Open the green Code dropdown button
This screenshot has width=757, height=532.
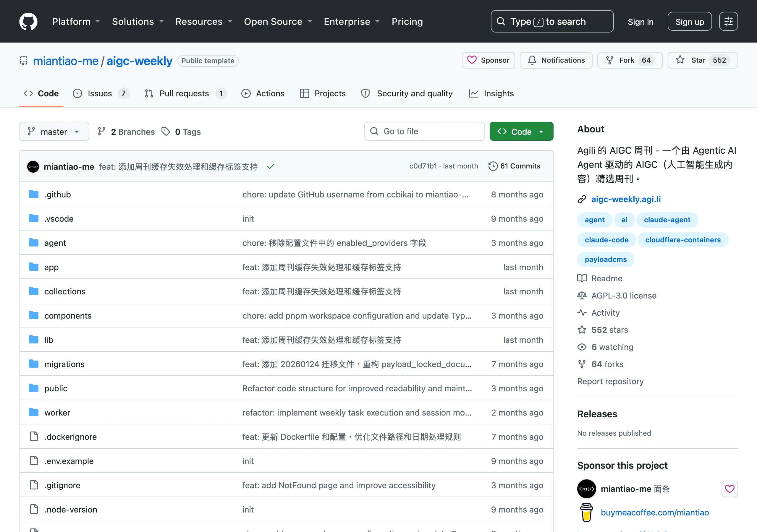tap(521, 132)
